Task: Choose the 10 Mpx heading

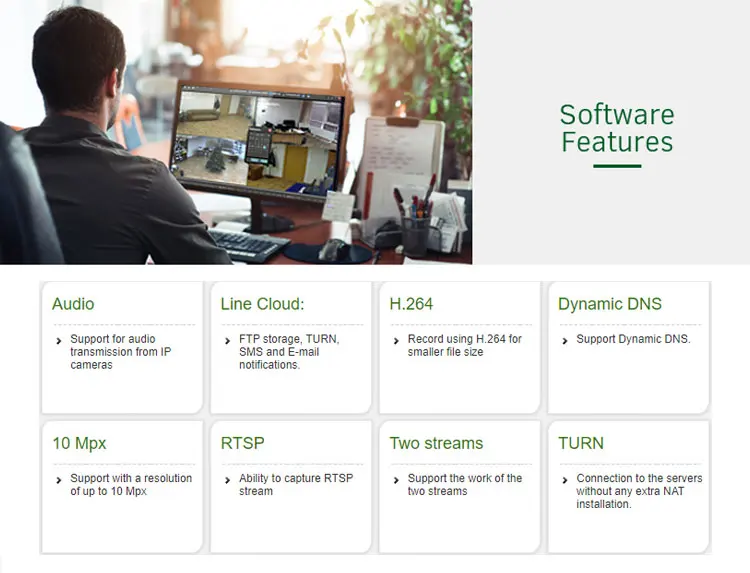Action: coord(79,443)
